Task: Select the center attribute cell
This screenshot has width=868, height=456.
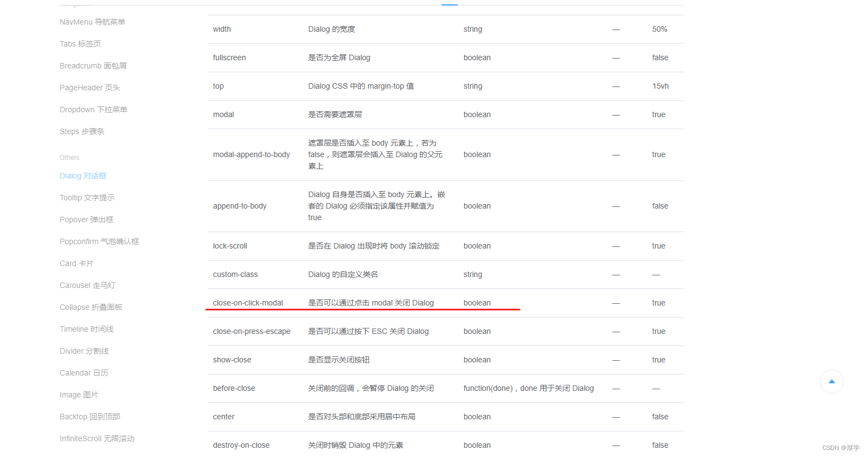Action: (x=223, y=417)
